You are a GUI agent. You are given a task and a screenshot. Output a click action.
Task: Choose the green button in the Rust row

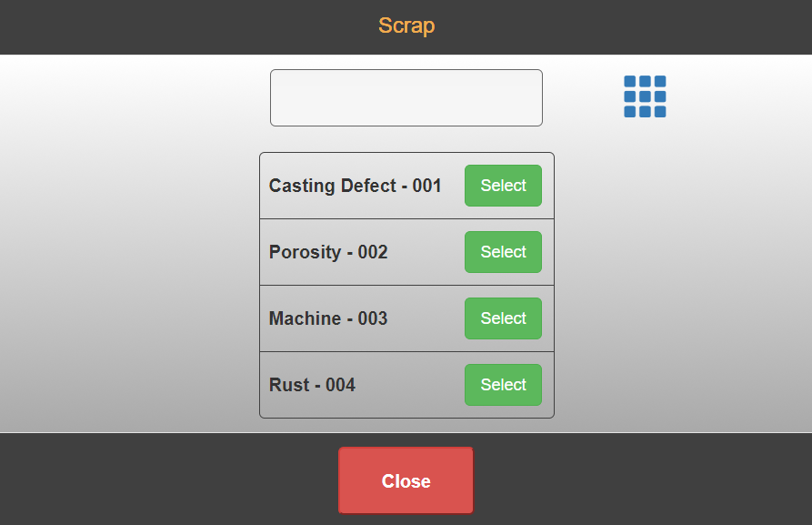(503, 385)
